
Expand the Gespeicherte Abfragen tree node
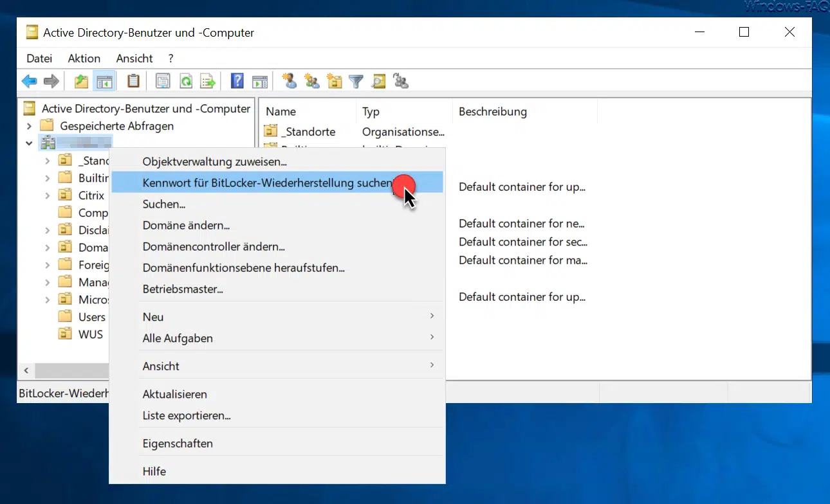(x=29, y=126)
